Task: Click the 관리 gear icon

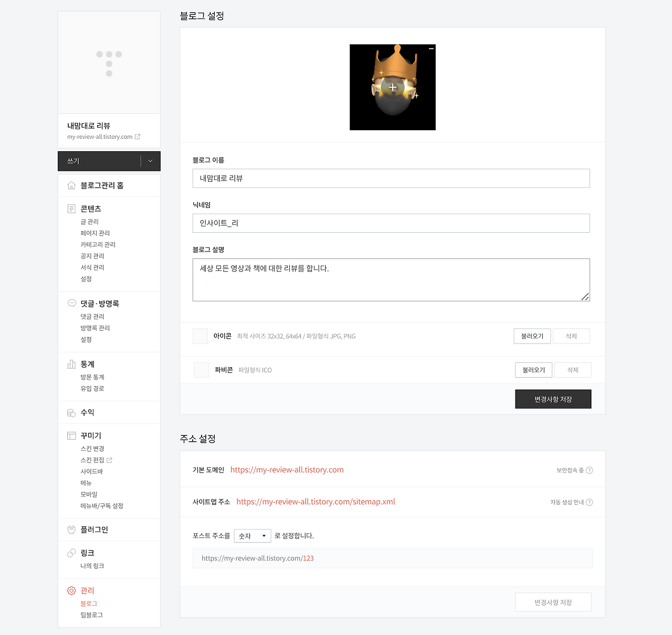Action: click(71, 590)
